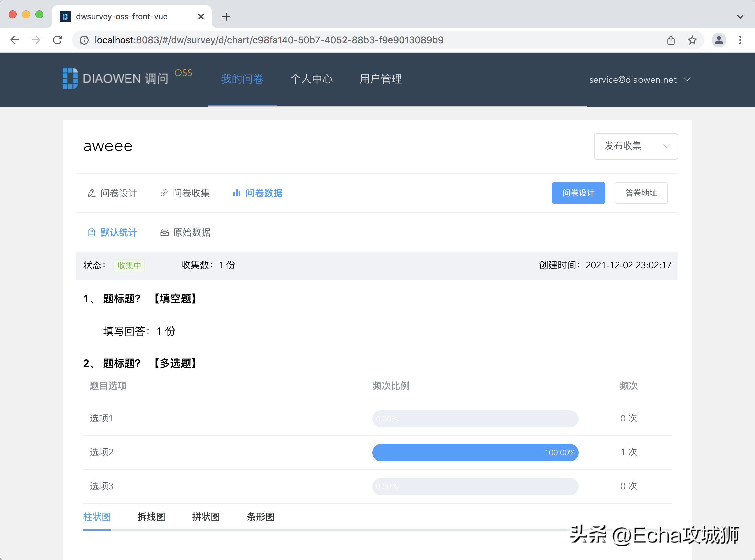Click the 创建时间 timestamp

(605, 265)
